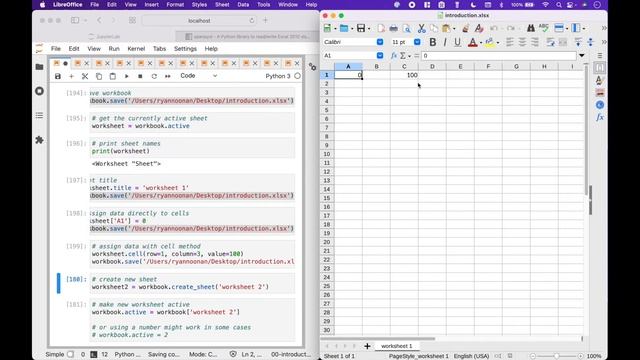
Task: Toggle italic formatting in Calc
Action: click(x=445, y=42)
